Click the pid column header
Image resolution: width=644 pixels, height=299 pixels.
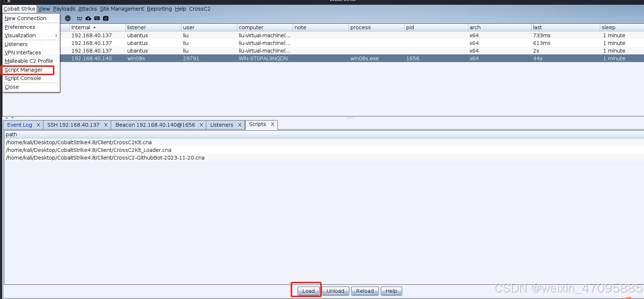point(436,27)
